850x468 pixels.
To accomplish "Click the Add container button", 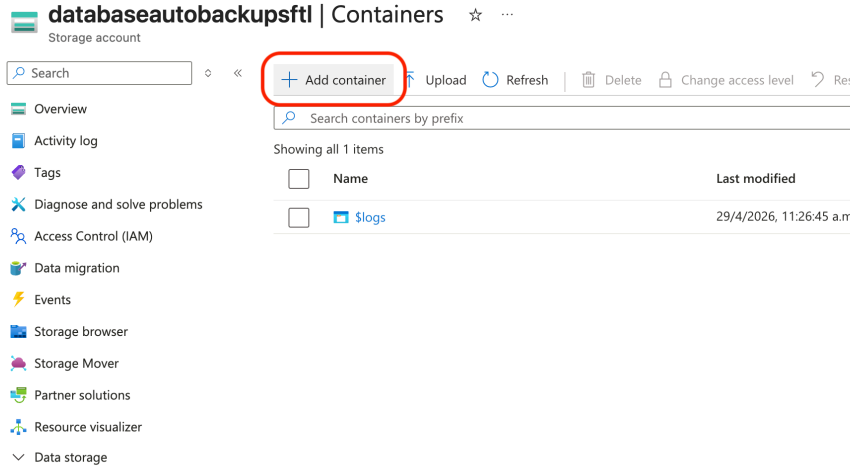I will (x=334, y=80).
